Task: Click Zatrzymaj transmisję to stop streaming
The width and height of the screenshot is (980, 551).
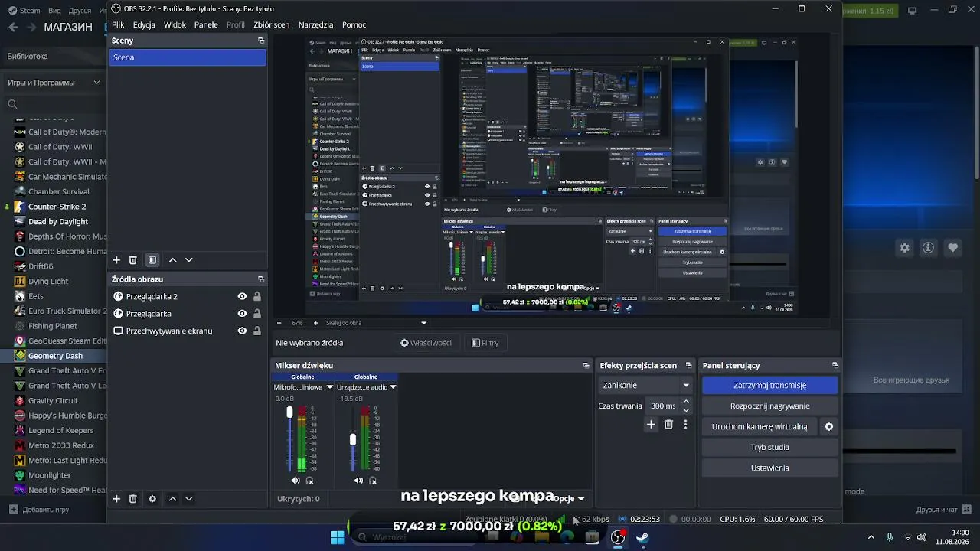Action: (769, 386)
